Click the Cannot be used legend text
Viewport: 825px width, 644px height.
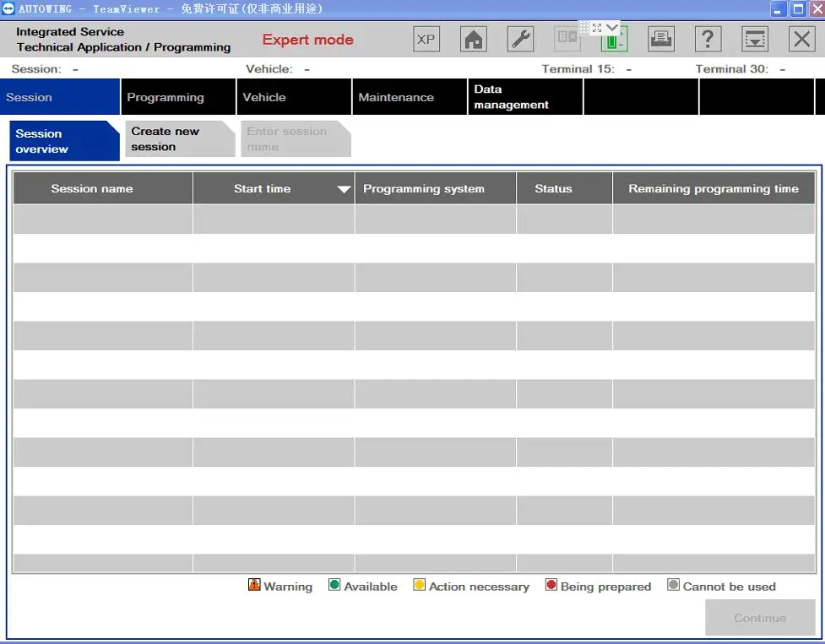click(x=730, y=586)
